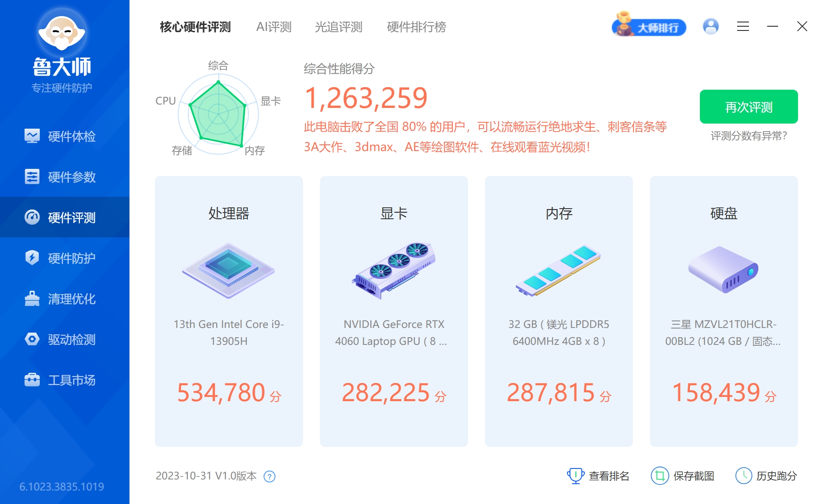Image resolution: width=823 pixels, height=504 pixels.
Task: Click the 2023-10-31 V1.0版本 text
Action: 206,476
